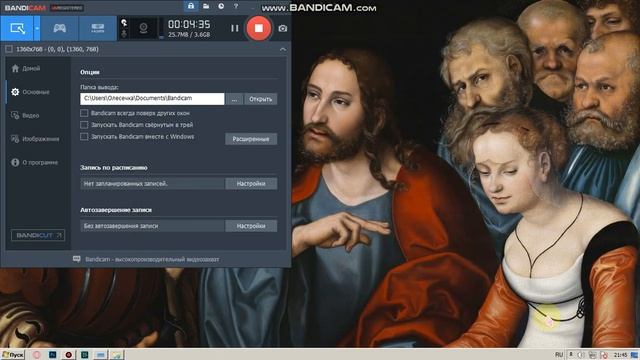Click the Открыть button
This screenshot has height=360, width=640.
coord(260,99)
